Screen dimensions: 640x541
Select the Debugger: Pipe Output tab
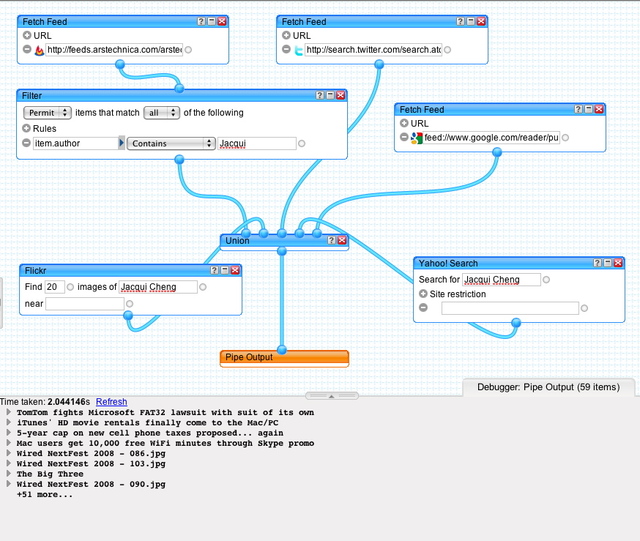549,387
